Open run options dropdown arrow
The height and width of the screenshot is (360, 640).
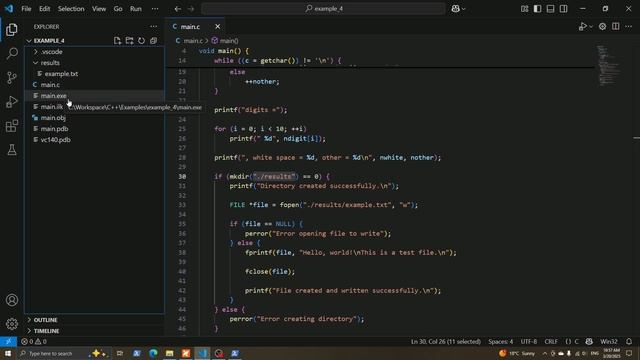[591, 27]
